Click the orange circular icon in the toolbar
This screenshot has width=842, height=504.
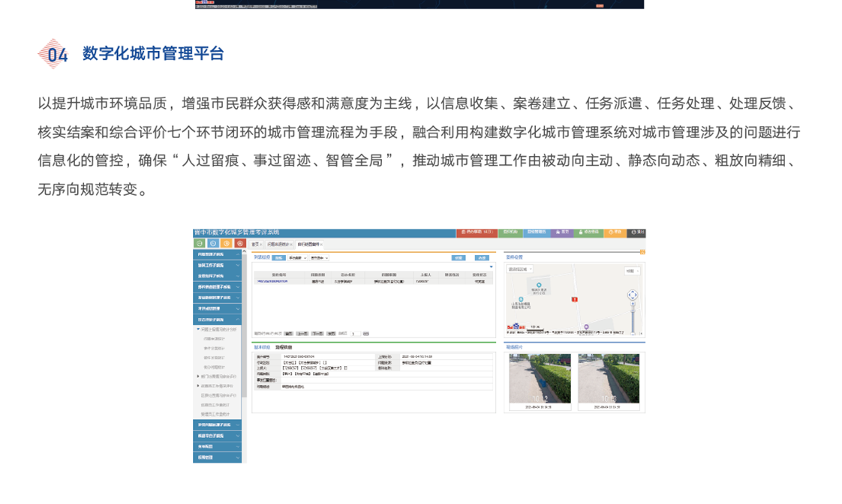(227, 244)
